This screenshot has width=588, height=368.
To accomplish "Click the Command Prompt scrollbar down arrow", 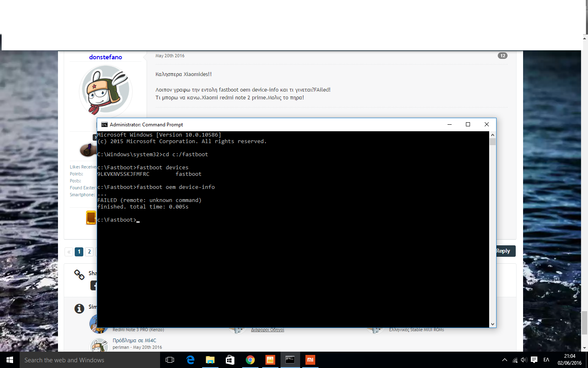I will tap(492, 324).
